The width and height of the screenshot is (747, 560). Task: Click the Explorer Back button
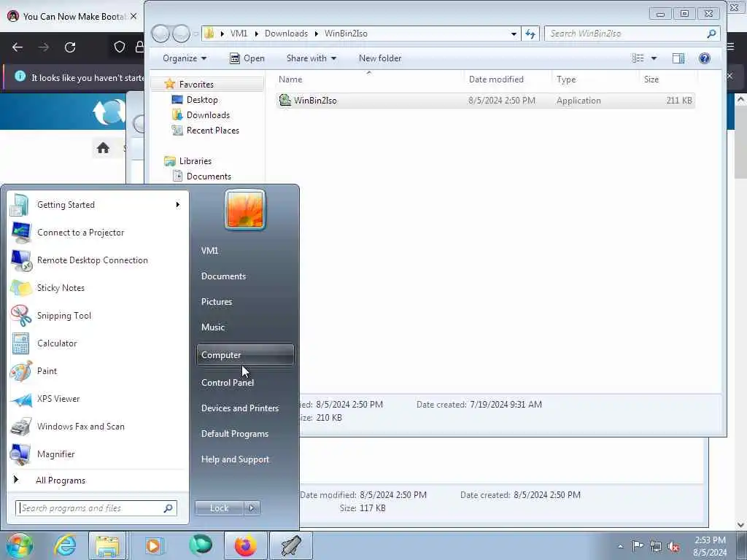coord(160,34)
